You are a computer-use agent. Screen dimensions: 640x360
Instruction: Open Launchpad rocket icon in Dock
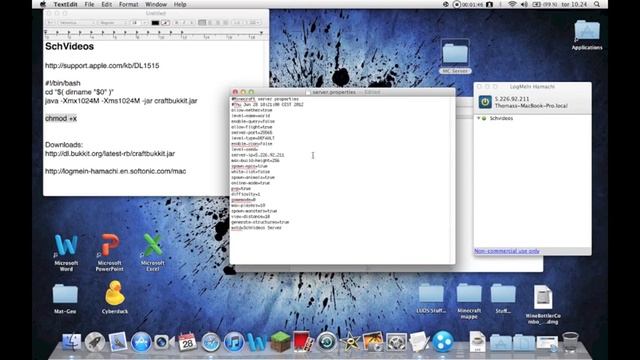[95, 342]
